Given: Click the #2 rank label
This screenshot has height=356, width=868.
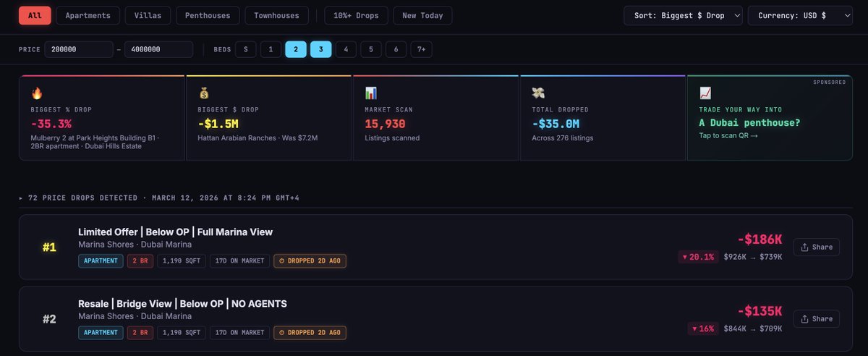Looking at the screenshot, I should [x=49, y=318].
